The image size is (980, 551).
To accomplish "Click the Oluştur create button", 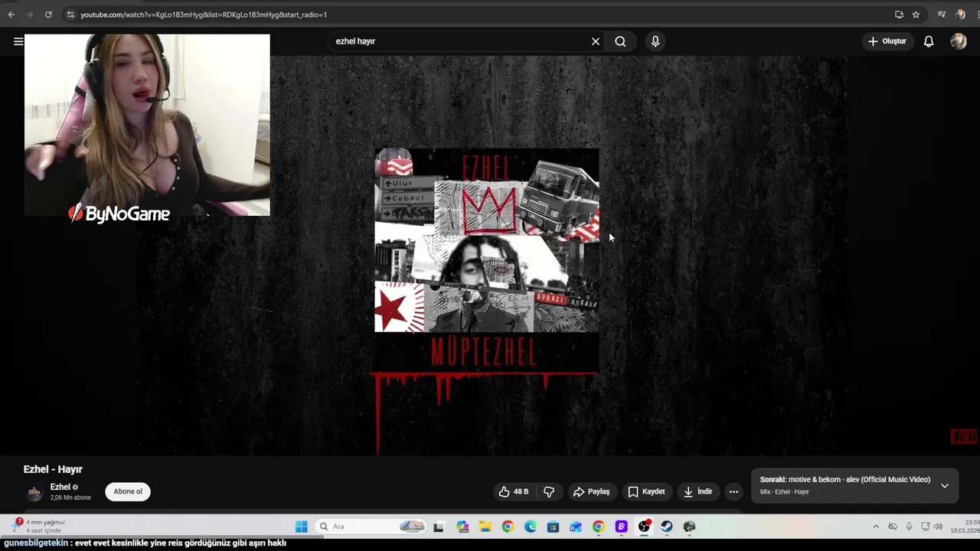I will tap(887, 41).
